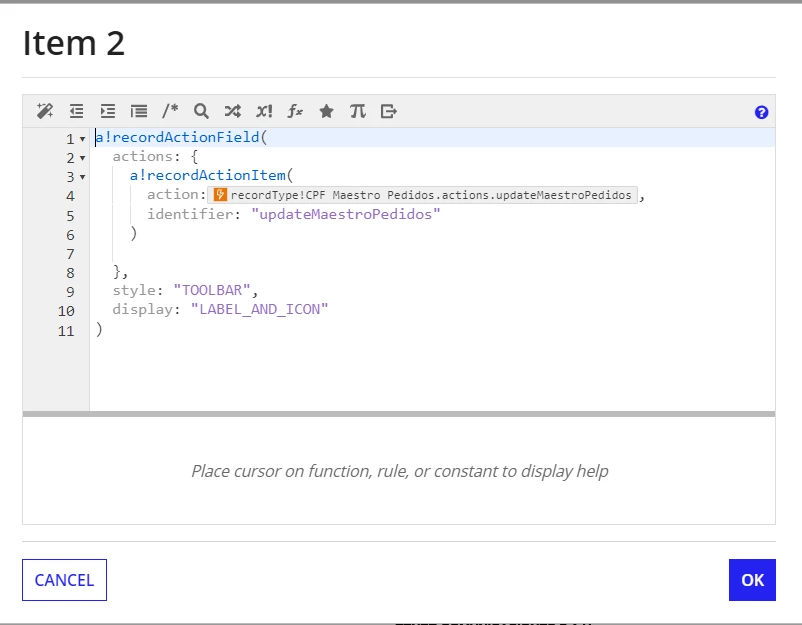The height and width of the screenshot is (625, 802).
Task: Click the identifier: keyword on line 5
Action: coord(194,214)
